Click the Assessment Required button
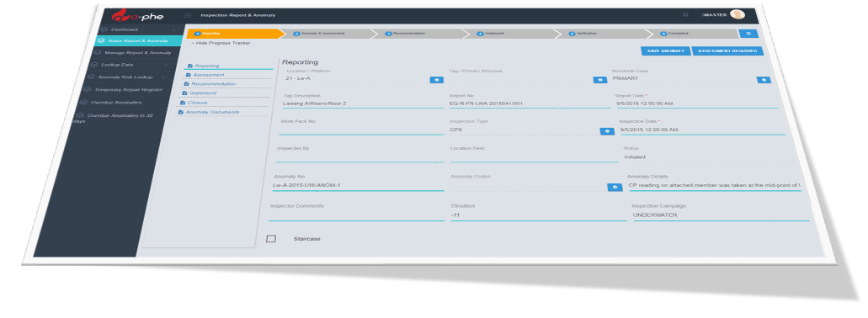 (x=727, y=50)
